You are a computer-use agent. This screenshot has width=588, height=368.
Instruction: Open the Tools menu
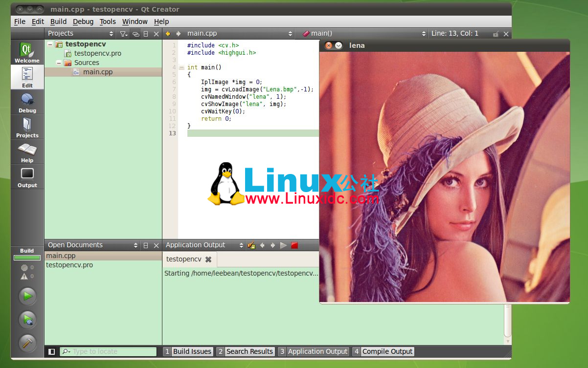coord(107,22)
